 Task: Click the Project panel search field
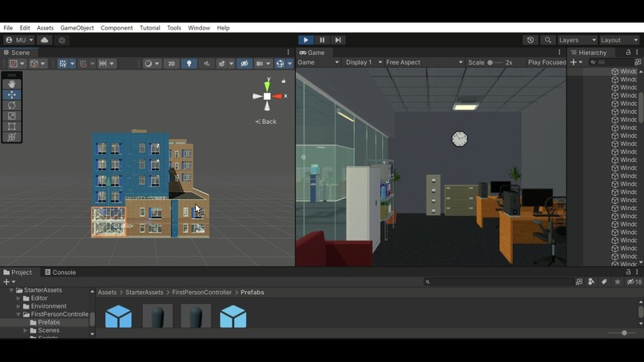pyautogui.click(x=499, y=282)
